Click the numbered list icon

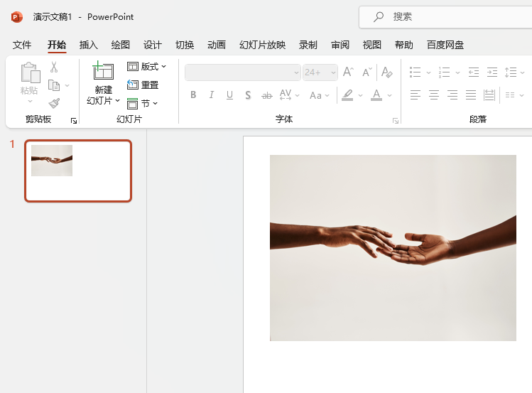pos(444,72)
